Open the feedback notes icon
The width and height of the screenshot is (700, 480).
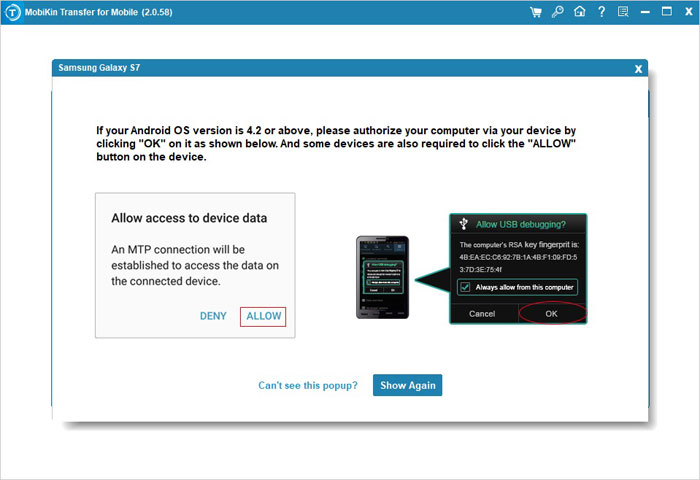coord(623,12)
